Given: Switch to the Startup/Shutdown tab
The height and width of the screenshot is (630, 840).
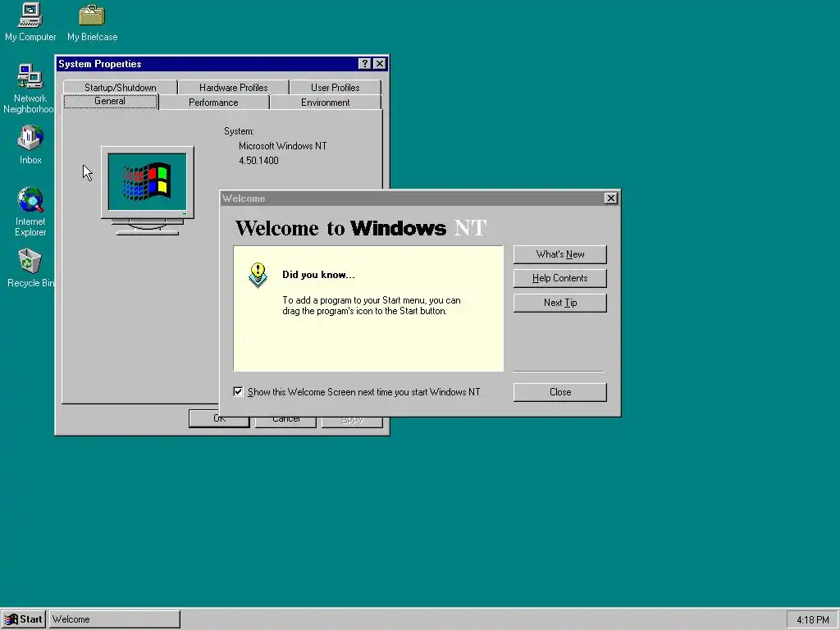Looking at the screenshot, I should [120, 87].
